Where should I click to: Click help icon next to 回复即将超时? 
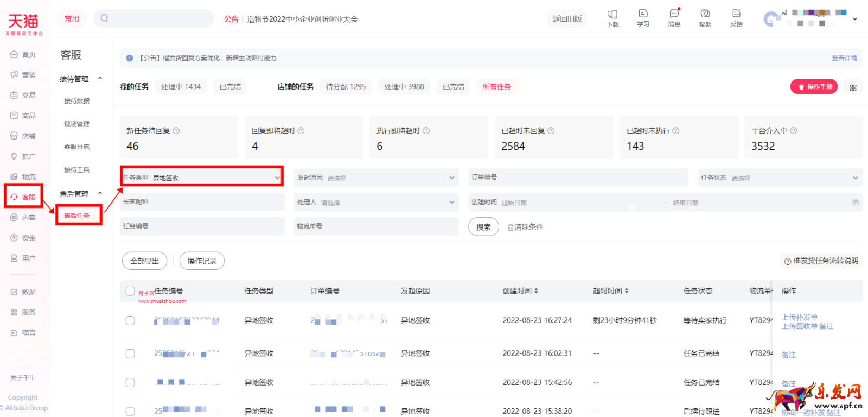(301, 131)
